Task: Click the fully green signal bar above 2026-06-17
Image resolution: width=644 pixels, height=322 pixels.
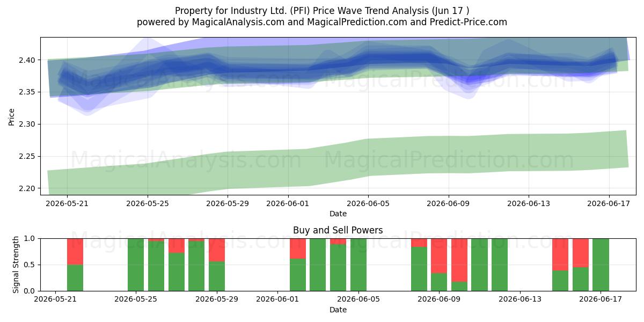Action: pos(601,265)
